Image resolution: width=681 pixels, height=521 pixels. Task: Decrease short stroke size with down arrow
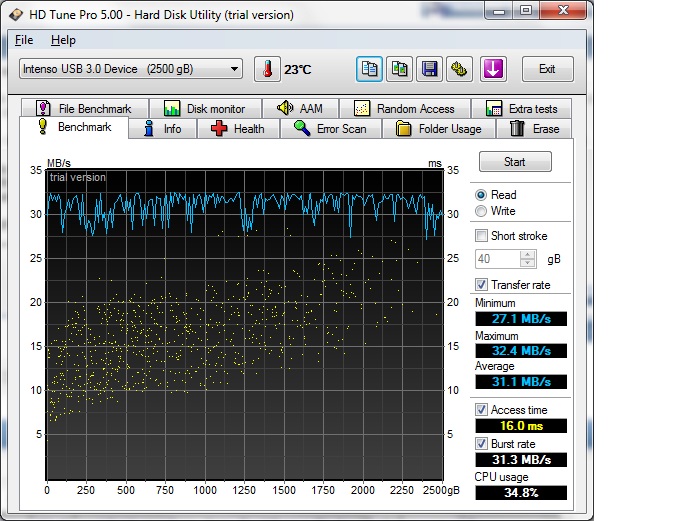528,263
